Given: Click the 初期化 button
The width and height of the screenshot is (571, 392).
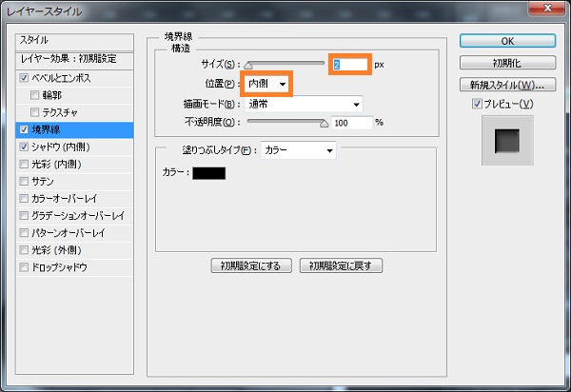Looking at the screenshot, I should 507,63.
